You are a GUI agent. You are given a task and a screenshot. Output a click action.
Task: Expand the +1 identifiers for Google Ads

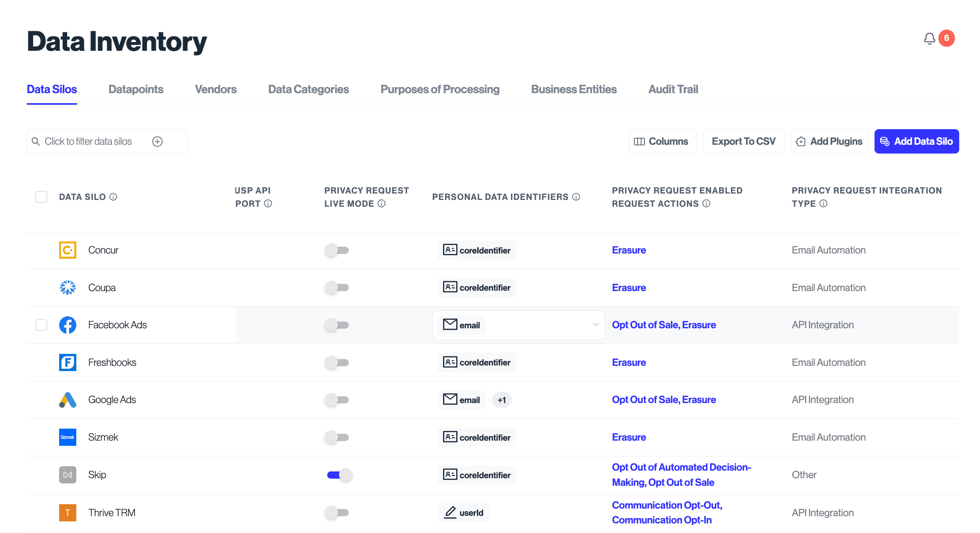[501, 400]
